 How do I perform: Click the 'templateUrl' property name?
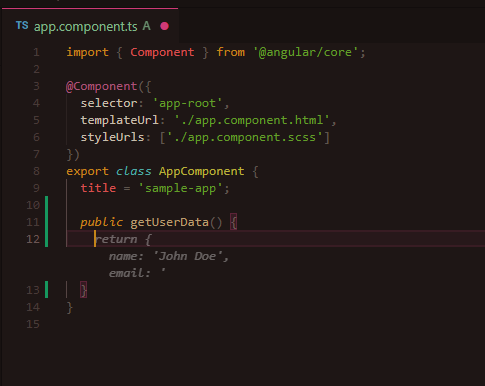pyautogui.click(x=119, y=120)
